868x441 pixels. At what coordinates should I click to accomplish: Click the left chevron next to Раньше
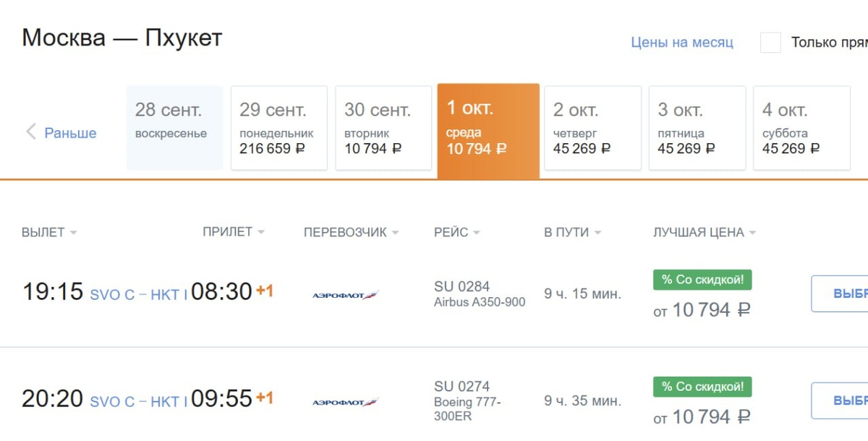(31, 132)
